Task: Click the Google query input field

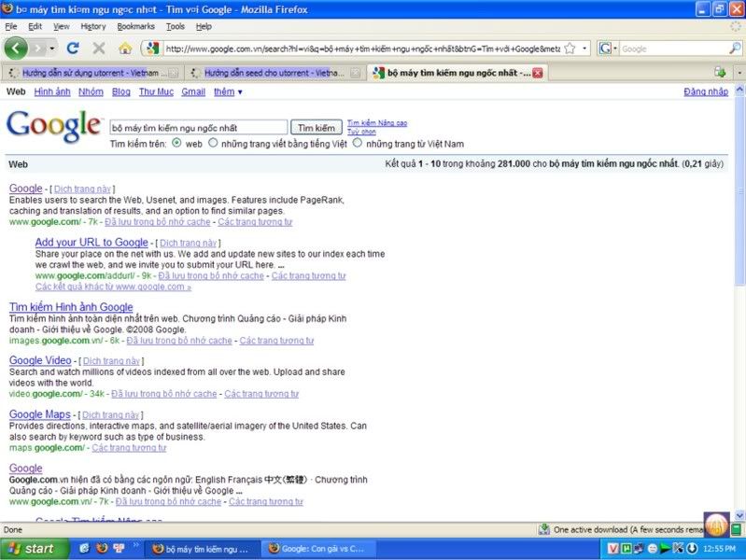Action: click(x=197, y=127)
